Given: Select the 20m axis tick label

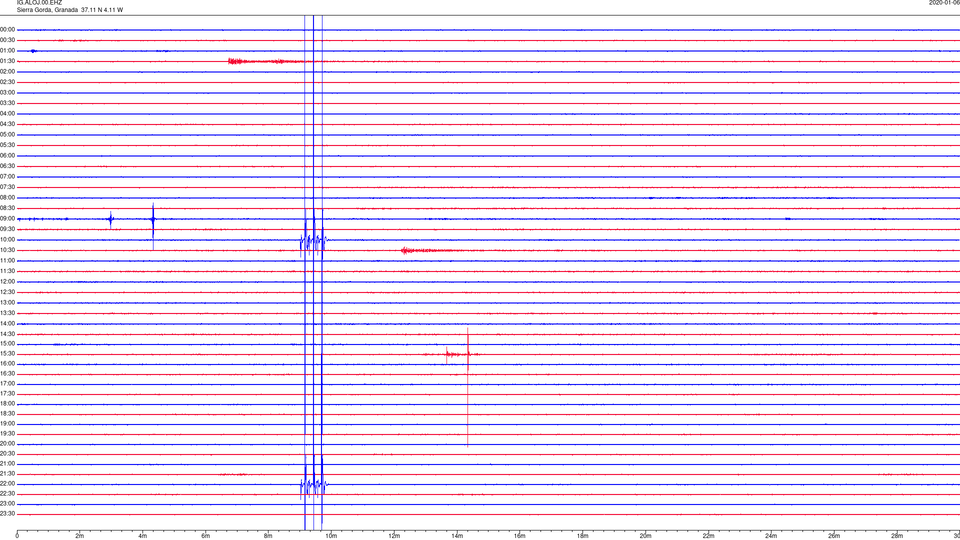Looking at the screenshot, I should [645, 536].
